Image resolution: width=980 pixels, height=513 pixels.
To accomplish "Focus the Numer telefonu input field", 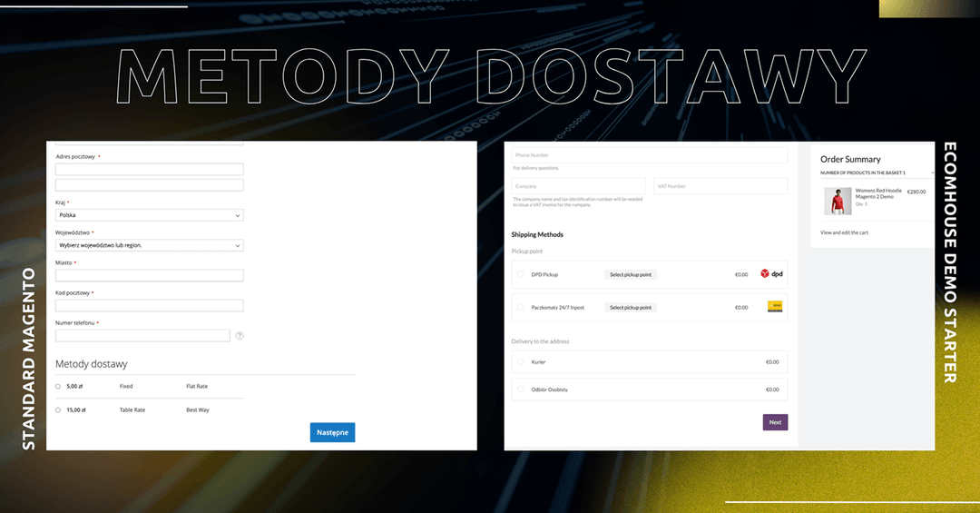I will [x=142, y=336].
